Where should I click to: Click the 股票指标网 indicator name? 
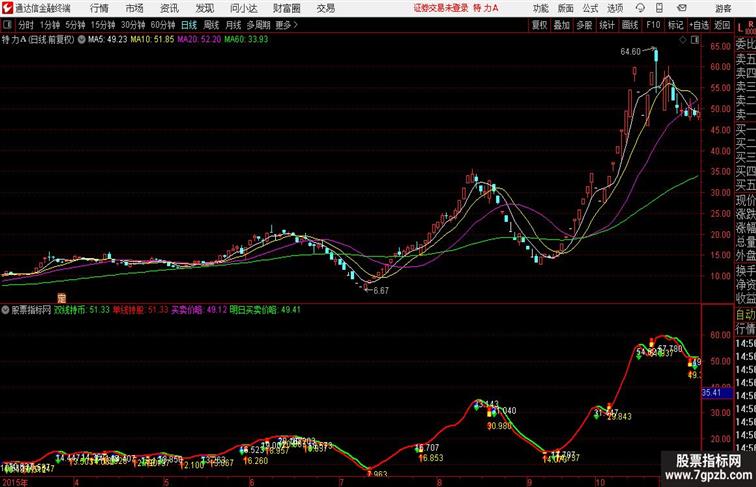pyautogui.click(x=31, y=310)
